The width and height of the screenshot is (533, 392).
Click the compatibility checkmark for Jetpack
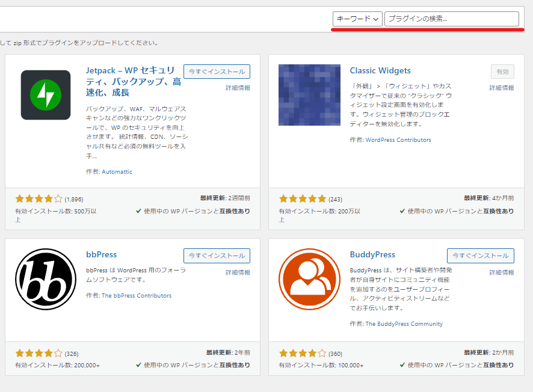[138, 211]
